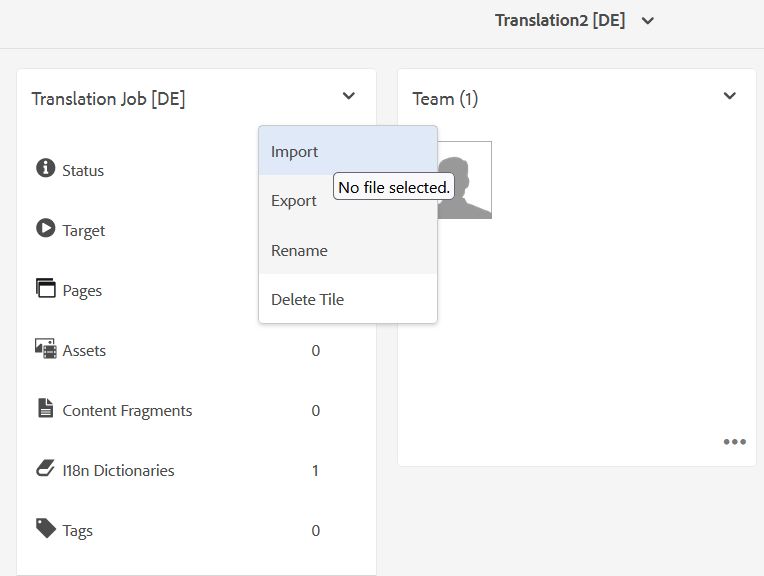Click the Tags label icon
This screenshot has width=764, height=576.
tap(45, 528)
